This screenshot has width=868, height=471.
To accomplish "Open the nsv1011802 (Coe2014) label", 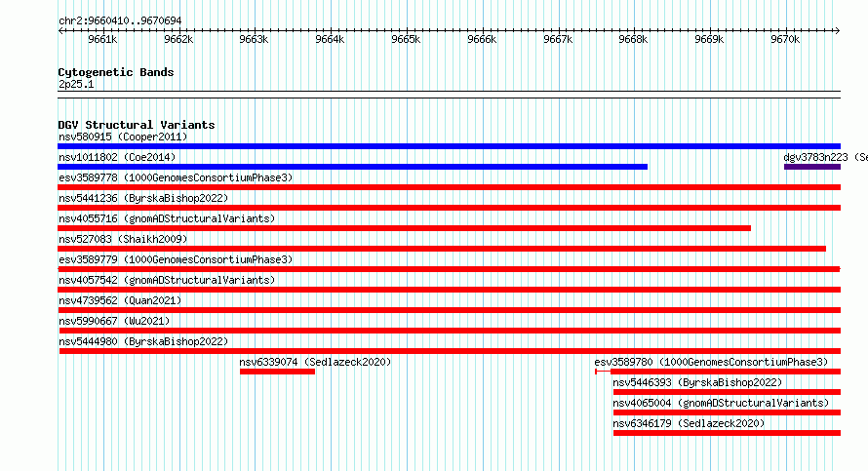I will 117,157.
